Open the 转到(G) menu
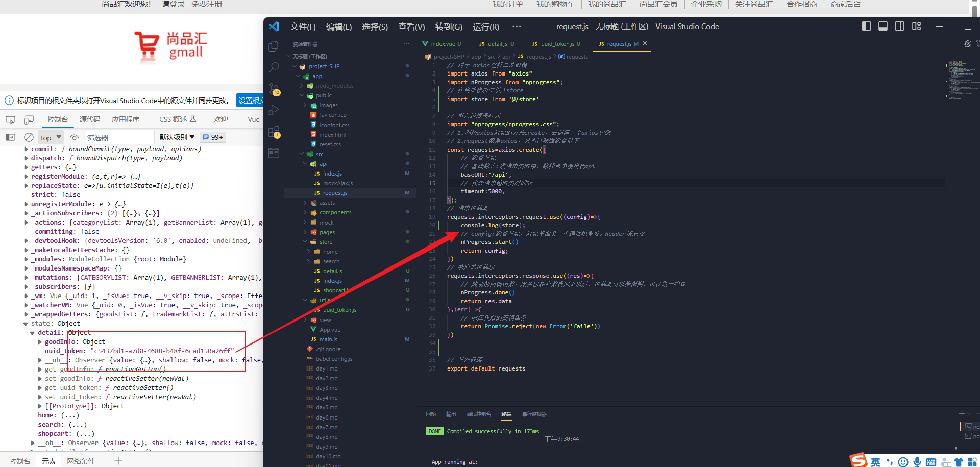The width and height of the screenshot is (980, 467). (448, 27)
